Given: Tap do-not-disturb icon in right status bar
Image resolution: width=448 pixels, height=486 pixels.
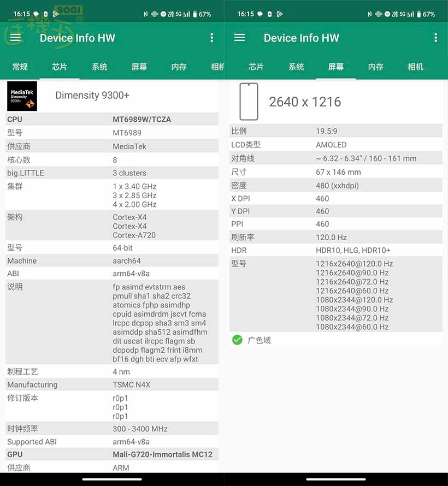Looking at the screenshot, I should (x=387, y=14).
